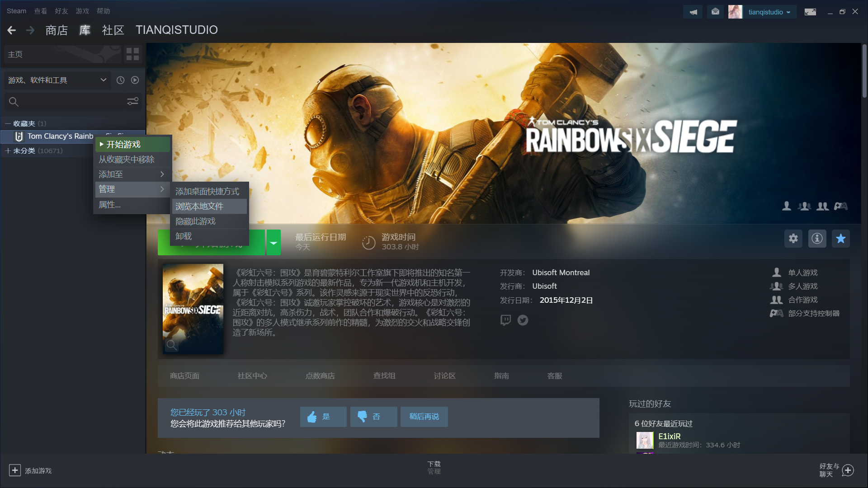Open the announcements megaphone icon
This screenshot has height=488, width=868.
pyautogui.click(x=693, y=12)
